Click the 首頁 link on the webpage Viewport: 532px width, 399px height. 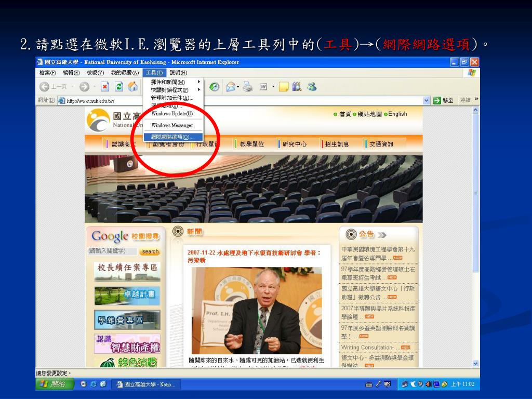point(345,114)
